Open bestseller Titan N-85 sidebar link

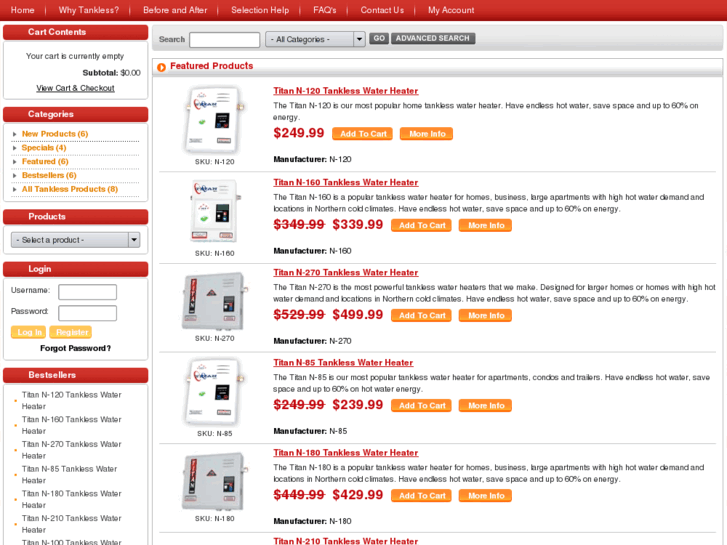[x=70, y=474]
